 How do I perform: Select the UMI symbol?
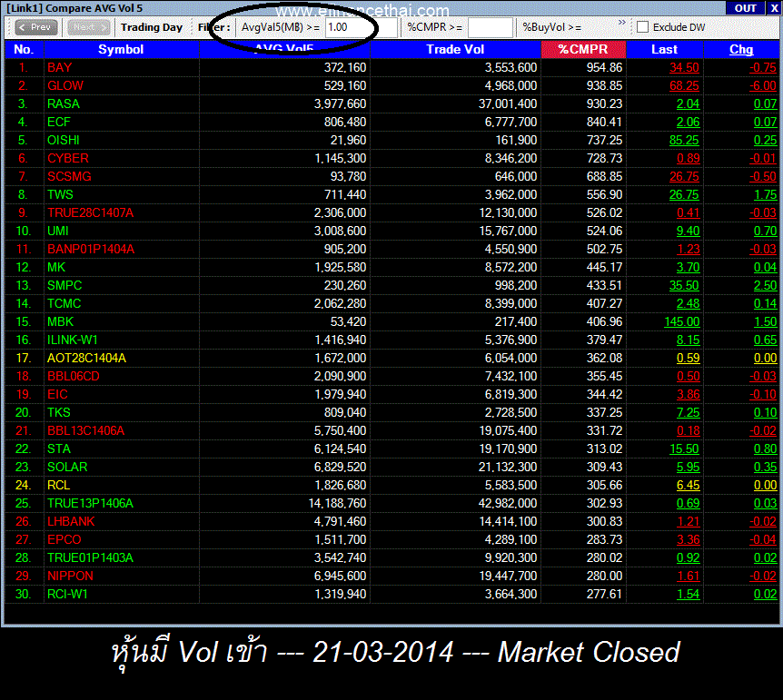pyautogui.click(x=58, y=231)
